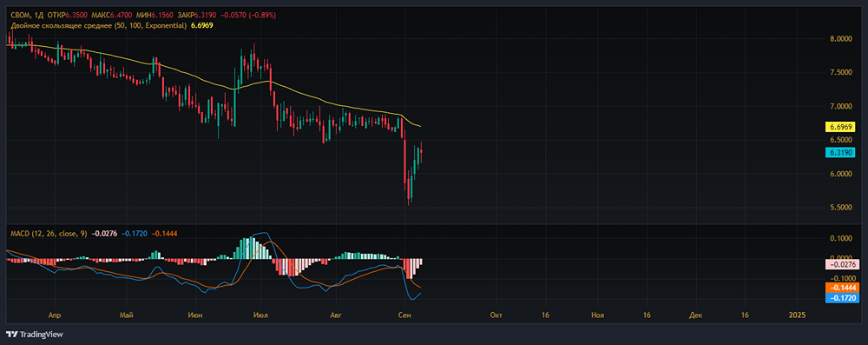
Task: Click the Окт label on the time axis
Action: 496,315
